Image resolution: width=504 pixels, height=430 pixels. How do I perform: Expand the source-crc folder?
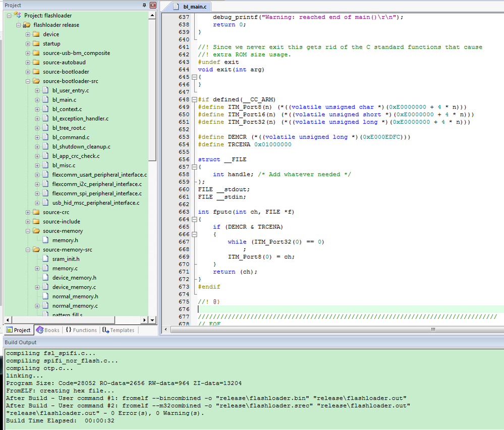28,212
